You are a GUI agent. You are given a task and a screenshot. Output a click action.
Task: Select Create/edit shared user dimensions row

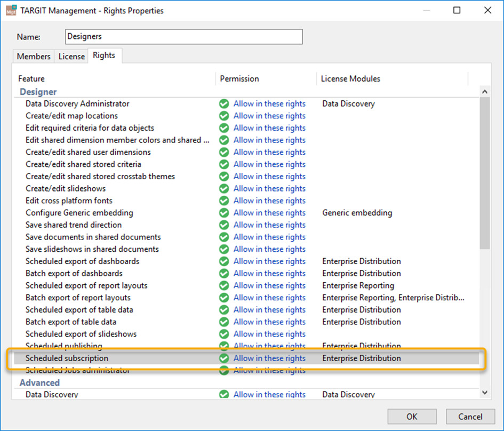point(246,152)
